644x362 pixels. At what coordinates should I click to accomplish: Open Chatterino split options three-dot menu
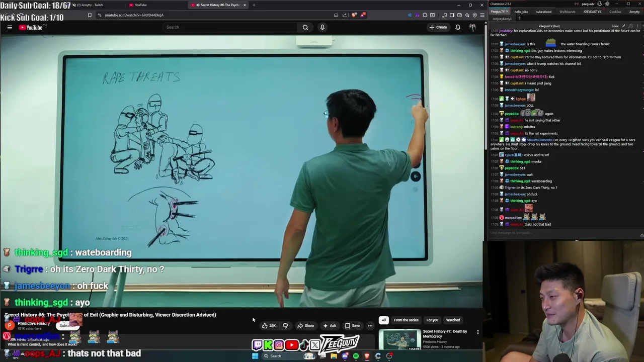637,26
